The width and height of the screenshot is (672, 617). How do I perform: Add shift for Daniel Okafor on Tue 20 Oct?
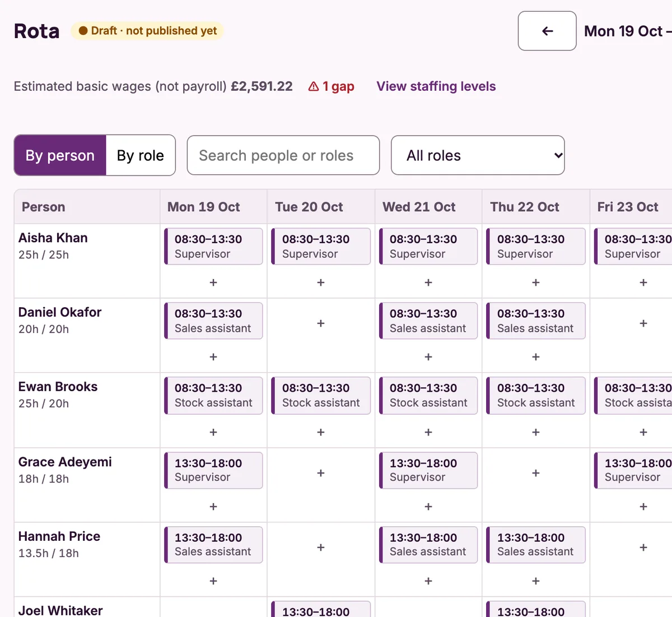321,323
